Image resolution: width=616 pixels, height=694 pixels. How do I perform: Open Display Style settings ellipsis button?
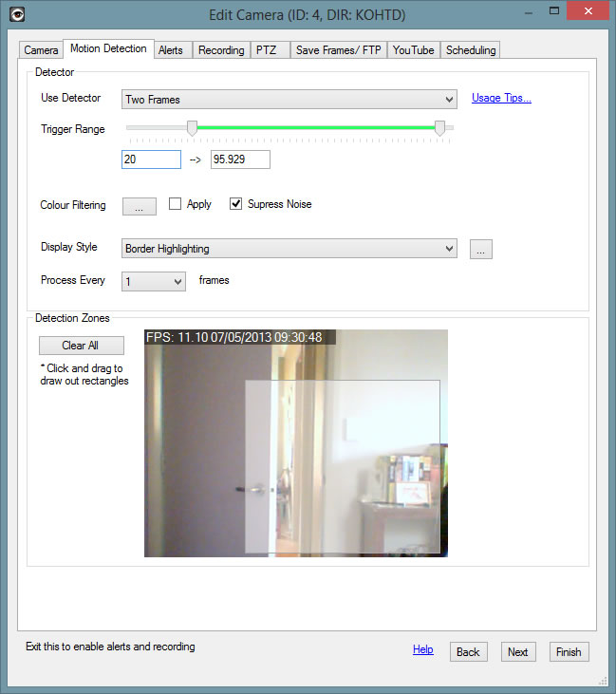tap(481, 250)
